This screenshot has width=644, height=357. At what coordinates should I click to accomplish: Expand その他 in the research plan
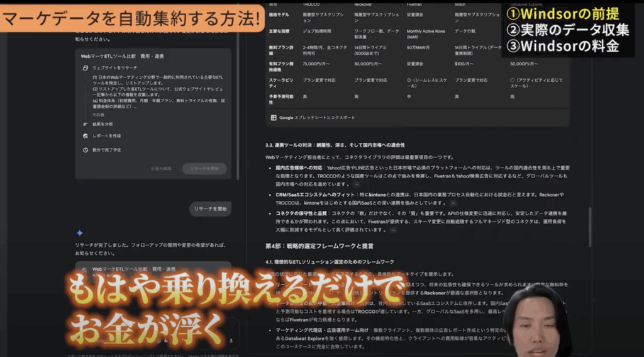(98, 115)
